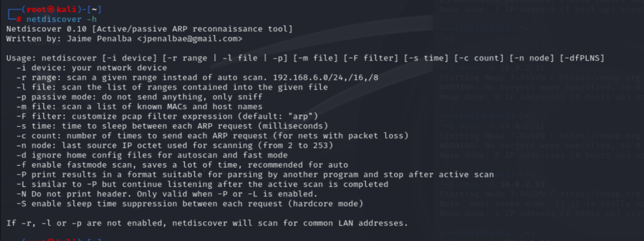644x241 pixels.
Task: Click the '-p passive mode' option line
Action: (x=139, y=97)
